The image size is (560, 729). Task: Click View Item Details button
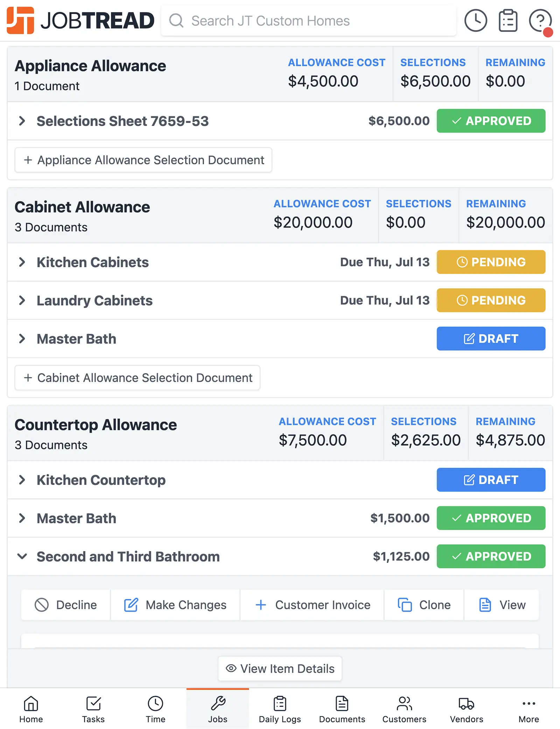pos(280,668)
